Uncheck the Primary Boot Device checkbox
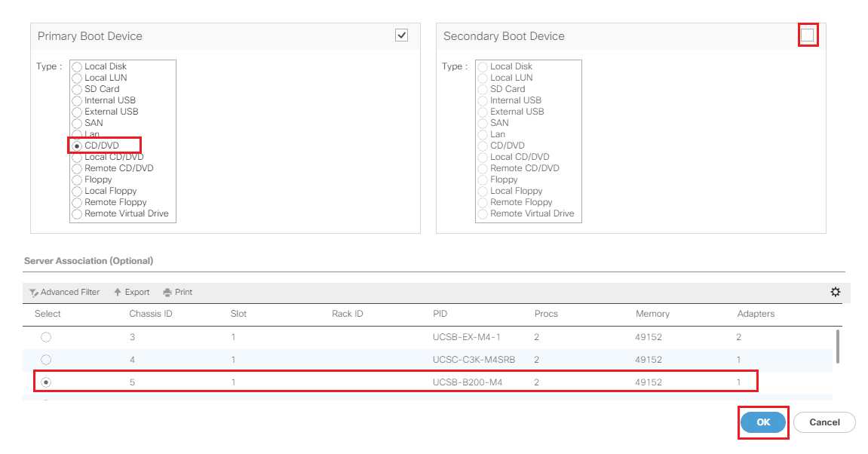 [x=401, y=35]
